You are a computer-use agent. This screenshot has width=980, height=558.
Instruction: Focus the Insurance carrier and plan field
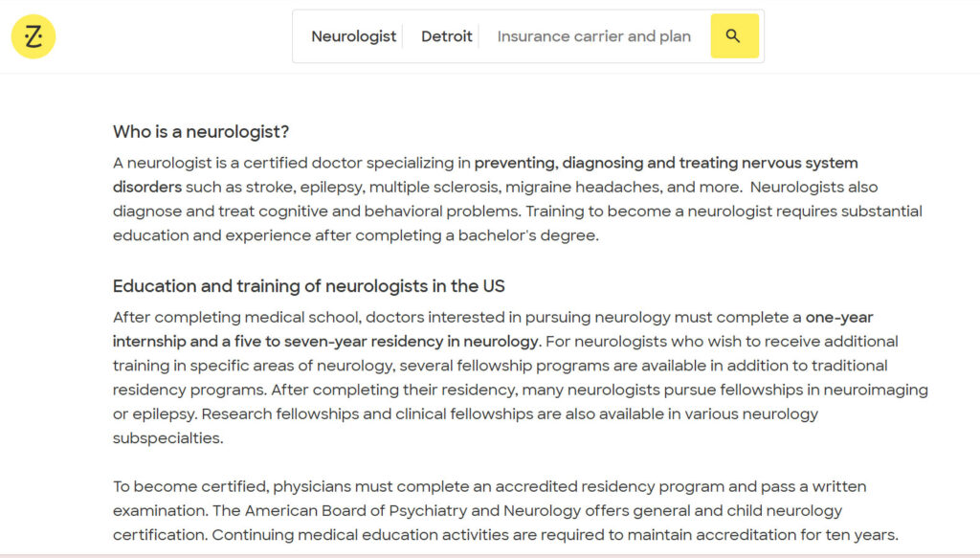click(x=593, y=36)
